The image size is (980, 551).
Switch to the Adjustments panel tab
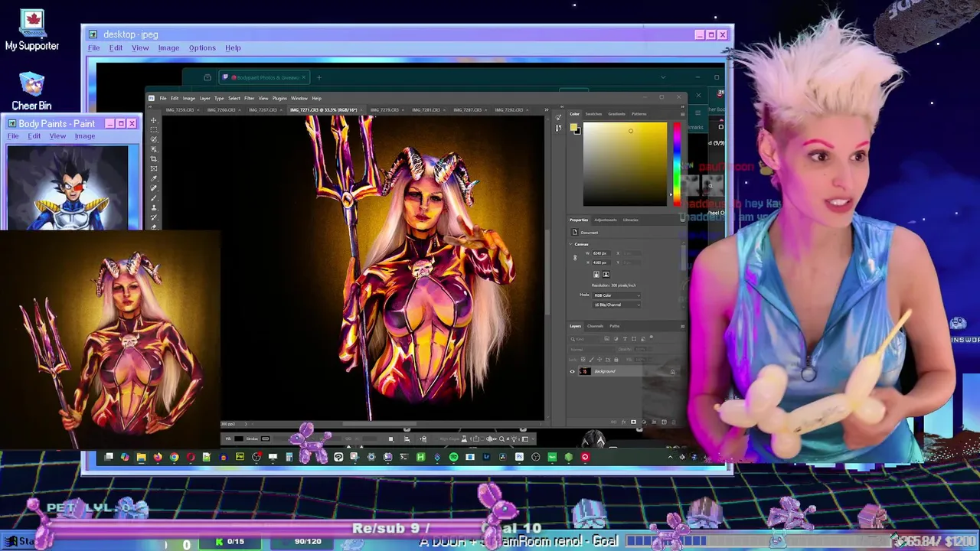pyautogui.click(x=606, y=220)
